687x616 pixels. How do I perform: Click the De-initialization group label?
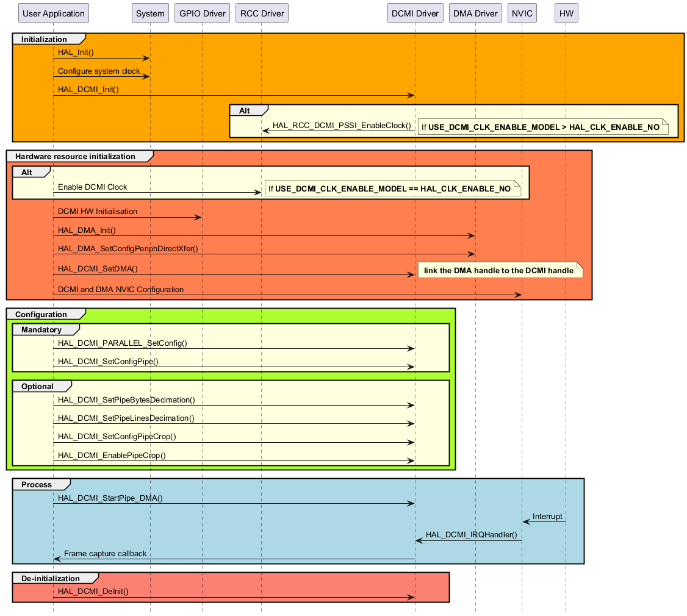click(51, 579)
